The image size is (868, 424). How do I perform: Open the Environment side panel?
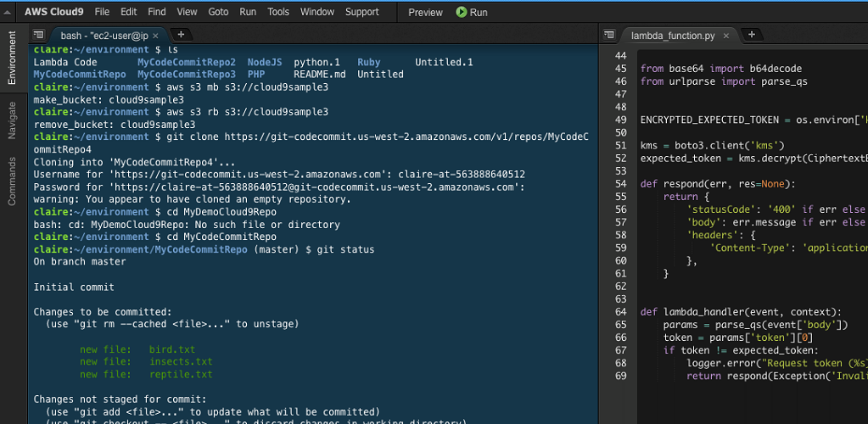(x=12, y=58)
